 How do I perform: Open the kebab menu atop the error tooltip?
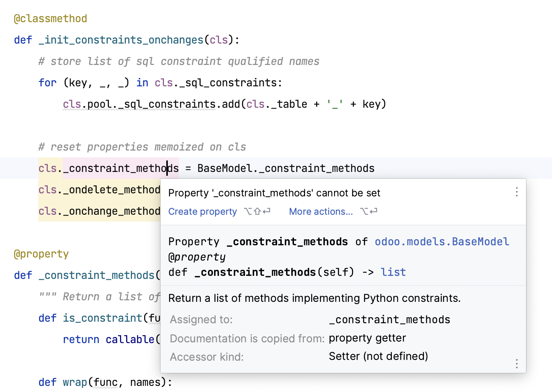click(516, 192)
